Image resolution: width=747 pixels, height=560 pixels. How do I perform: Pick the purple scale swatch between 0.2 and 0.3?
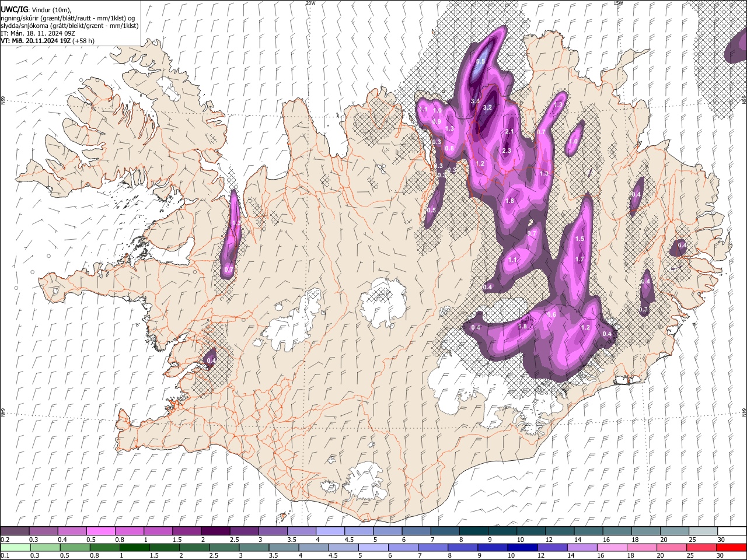point(15,531)
